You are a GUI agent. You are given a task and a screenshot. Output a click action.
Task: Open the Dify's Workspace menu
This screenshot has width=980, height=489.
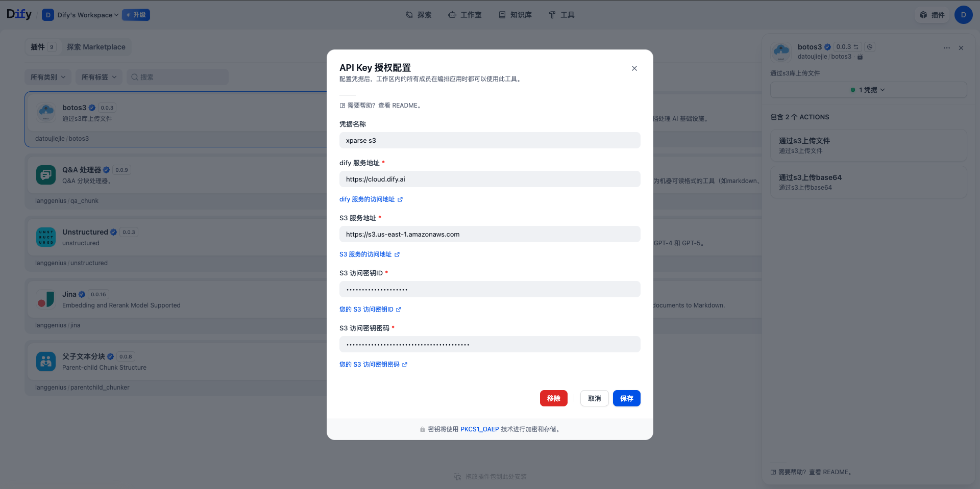tap(80, 15)
